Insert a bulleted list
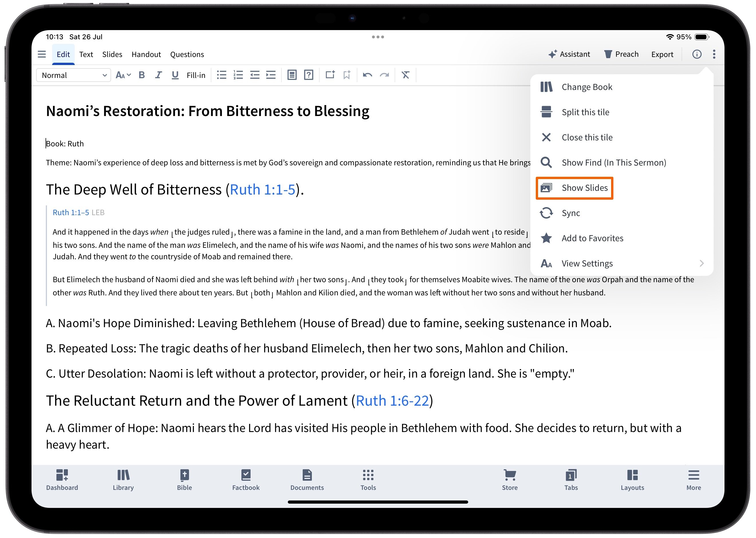 tap(222, 75)
